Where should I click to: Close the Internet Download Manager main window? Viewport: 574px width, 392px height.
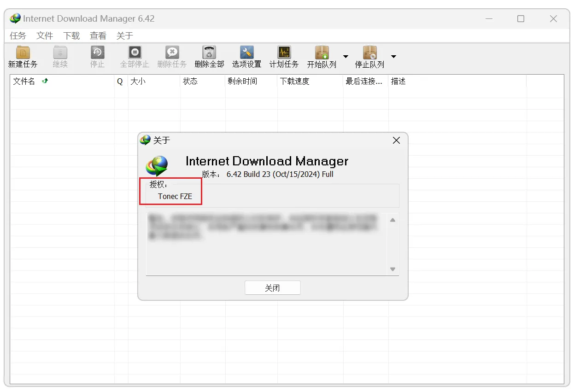[x=554, y=19]
